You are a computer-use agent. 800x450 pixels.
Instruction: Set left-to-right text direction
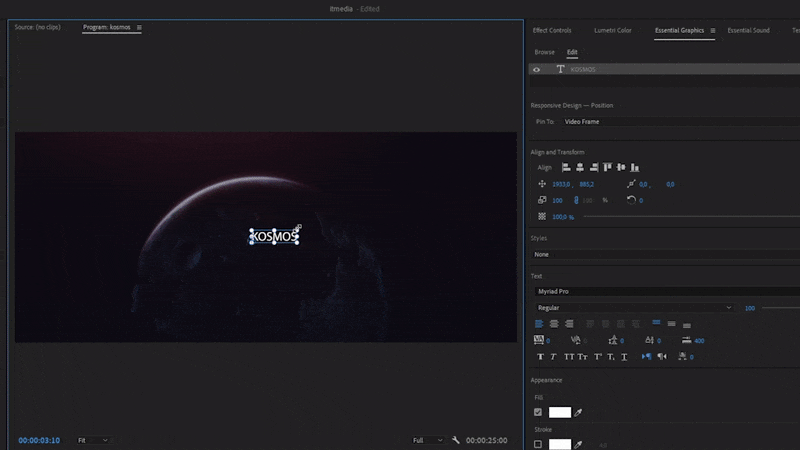point(646,356)
